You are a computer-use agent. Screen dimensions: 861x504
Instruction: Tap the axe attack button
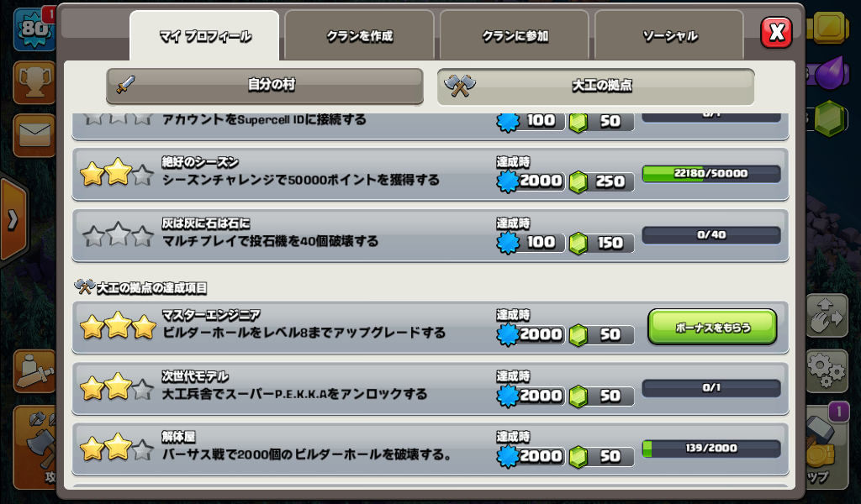point(34,447)
